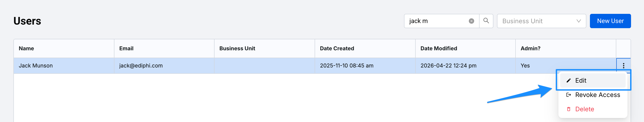
Task: Open the three-dot row actions menu
Action: (623, 65)
